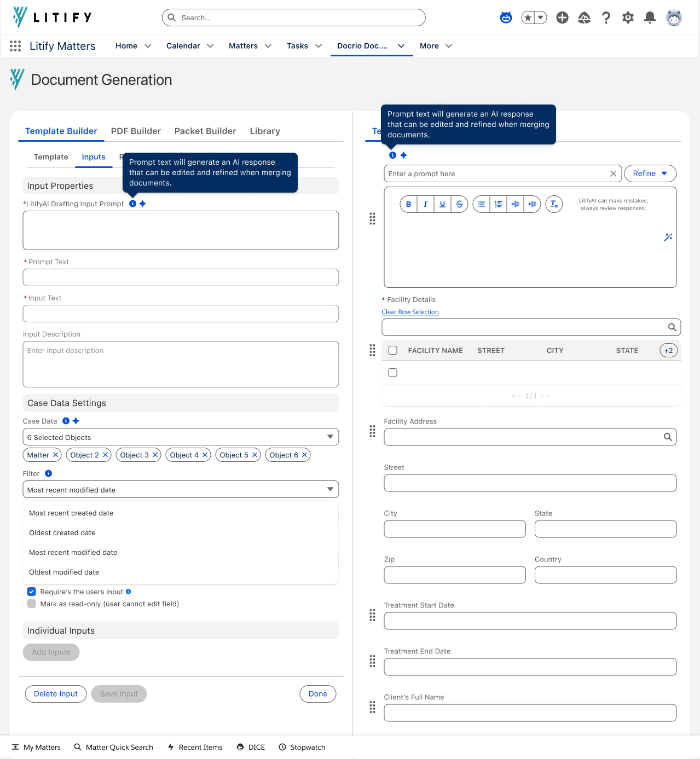The width and height of the screenshot is (700, 759).
Task: Expand the Calendar nav chevron
Action: (210, 46)
